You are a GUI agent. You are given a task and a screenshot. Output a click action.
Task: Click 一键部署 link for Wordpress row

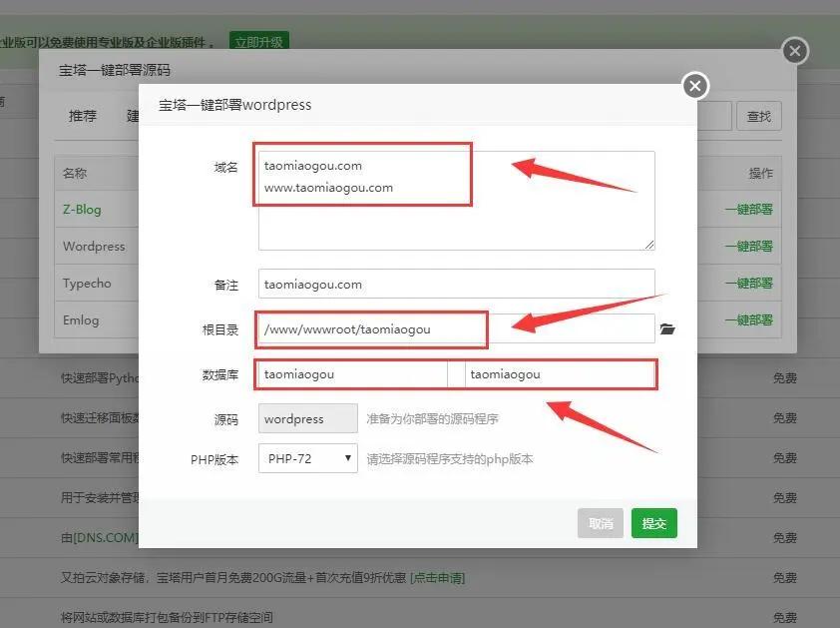coord(749,247)
